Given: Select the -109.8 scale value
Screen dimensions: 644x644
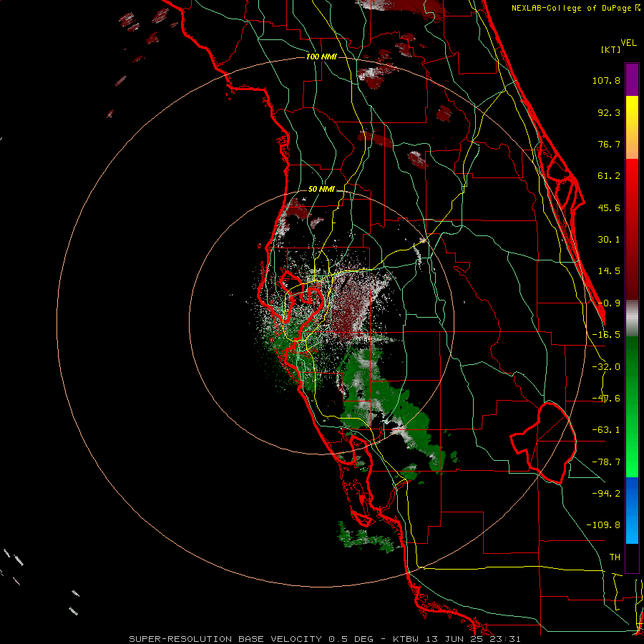Looking at the screenshot, I should tap(603, 525).
